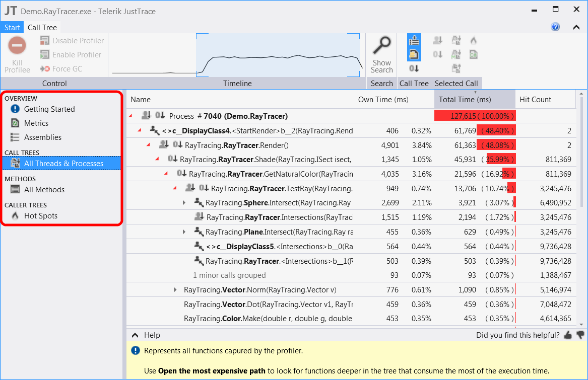Select the Color.Make row
Image resolution: width=588 pixels, height=380 pixels.
click(x=351, y=319)
